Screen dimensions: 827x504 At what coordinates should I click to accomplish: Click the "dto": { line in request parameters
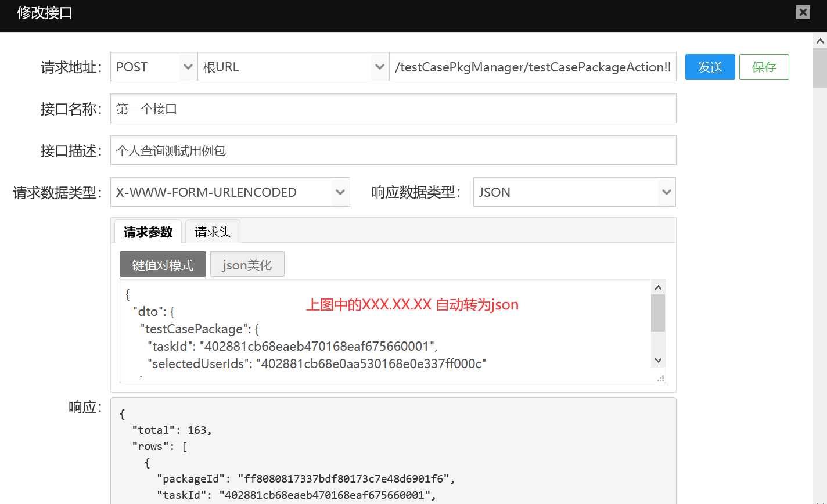(153, 311)
